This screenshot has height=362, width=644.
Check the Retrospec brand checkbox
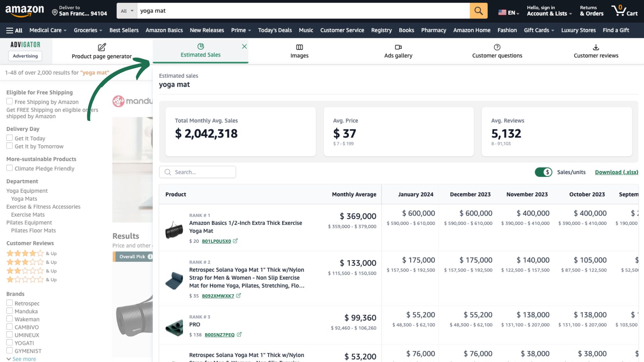pyautogui.click(x=9, y=303)
